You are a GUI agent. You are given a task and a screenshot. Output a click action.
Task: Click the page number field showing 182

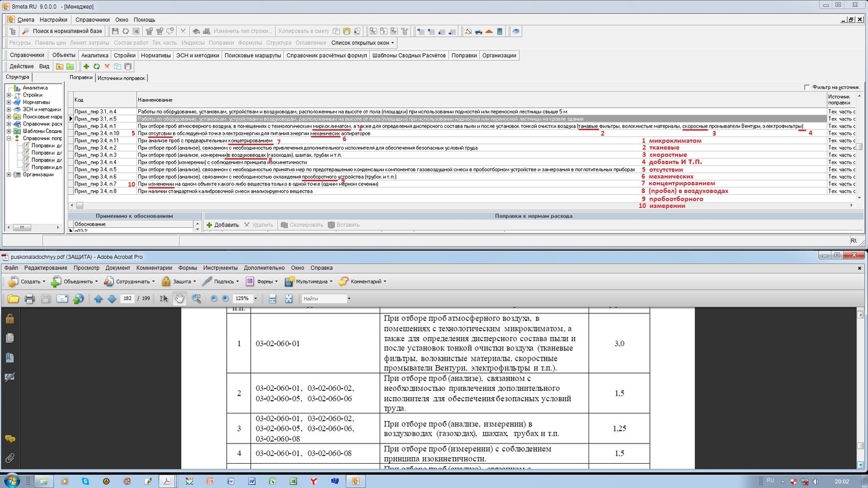(x=127, y=298)
